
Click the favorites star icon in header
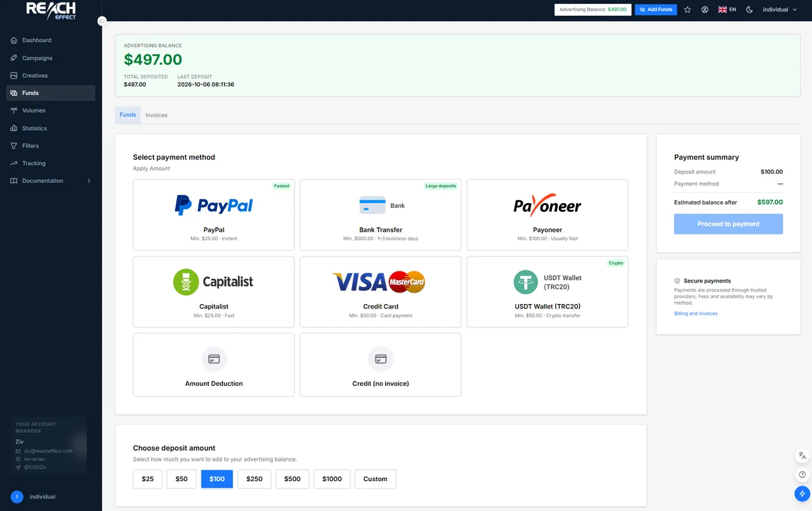[x=688, y=10]
